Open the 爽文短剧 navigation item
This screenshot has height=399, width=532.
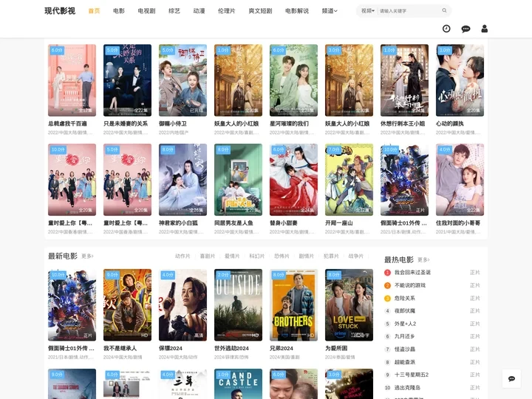(260, 11)
